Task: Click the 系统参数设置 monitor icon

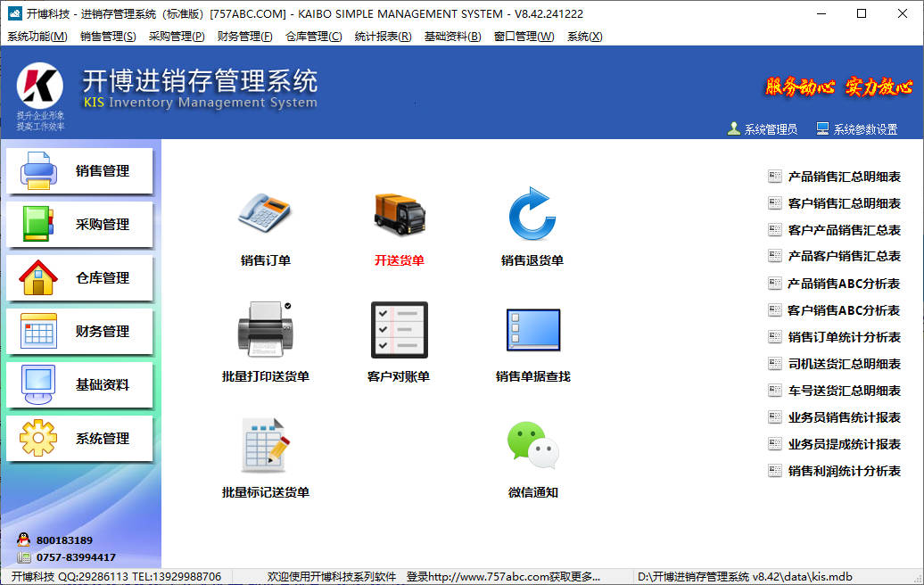Action: point(822,128)
